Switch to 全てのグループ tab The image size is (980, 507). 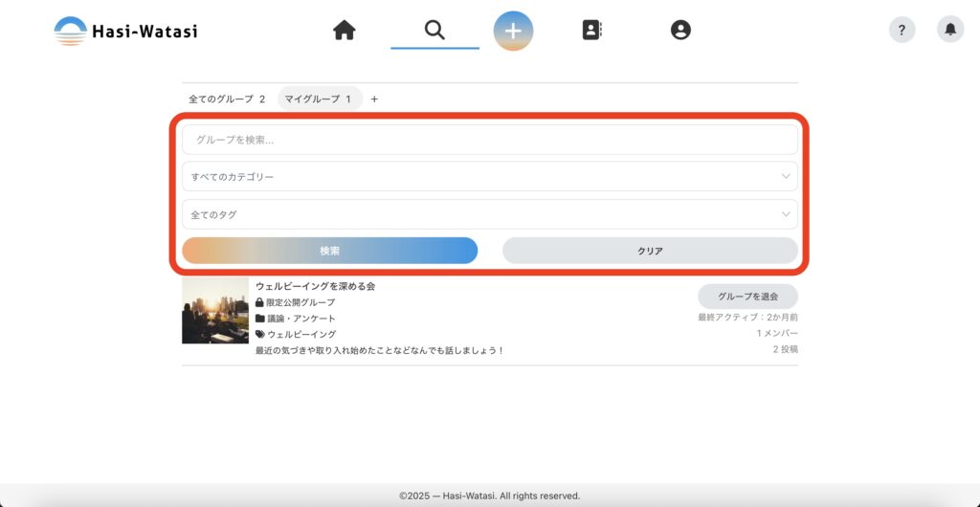point(226,99)
